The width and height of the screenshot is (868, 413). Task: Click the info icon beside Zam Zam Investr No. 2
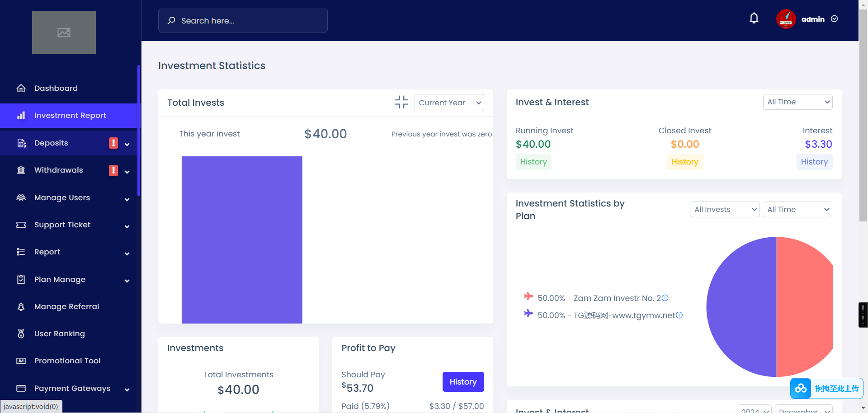(665, 298)
